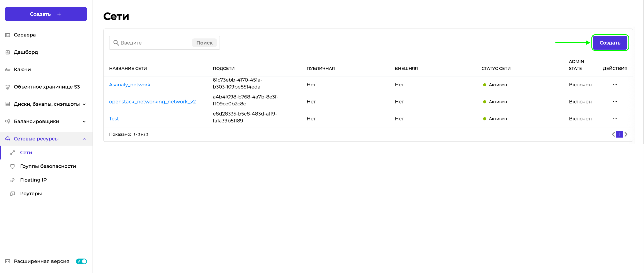The width and height of the screenshot is (644, 273).
Task: Click the Ключи key icon
Action: click(8, 69)
